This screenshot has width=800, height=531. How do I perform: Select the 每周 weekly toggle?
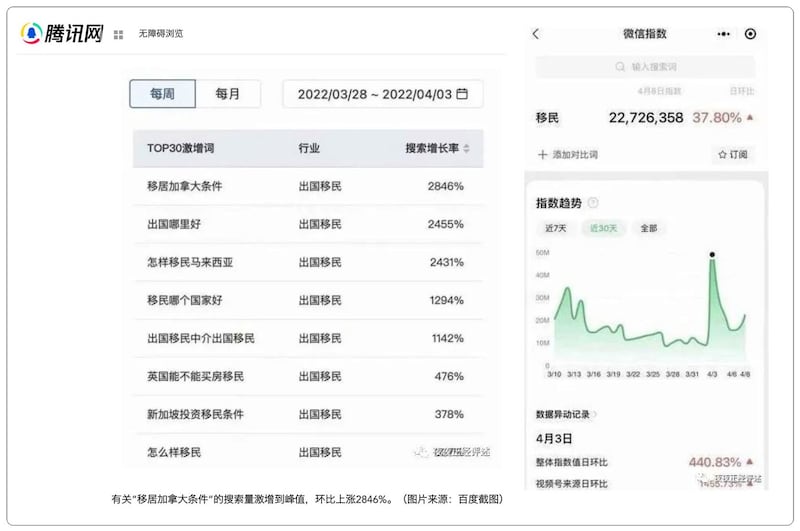162,94
